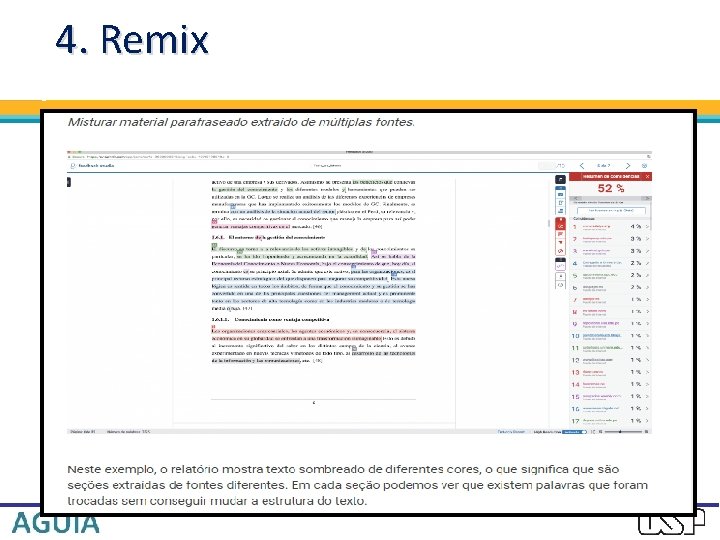Open the excluded sources icon in the red section
The height and width of the screenshot is (540, 720).
click(560, 251)
